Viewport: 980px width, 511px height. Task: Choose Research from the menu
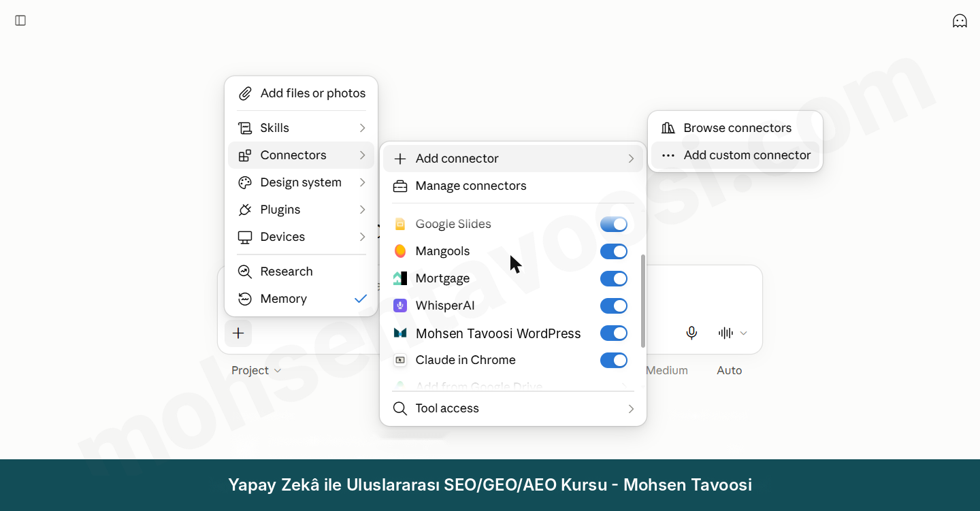(x=301, y=271)
